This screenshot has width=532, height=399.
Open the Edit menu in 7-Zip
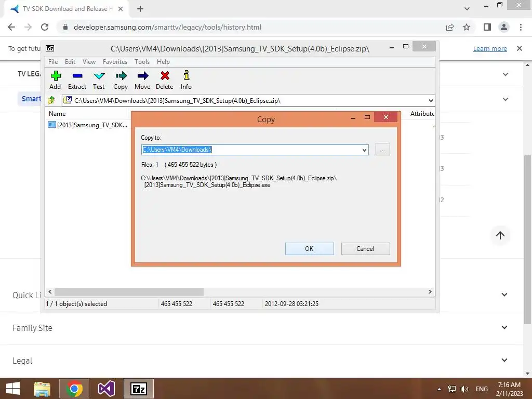[70, 62]
